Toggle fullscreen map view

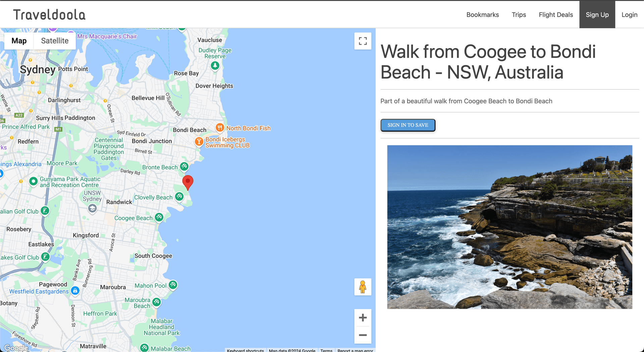[363, 41]
